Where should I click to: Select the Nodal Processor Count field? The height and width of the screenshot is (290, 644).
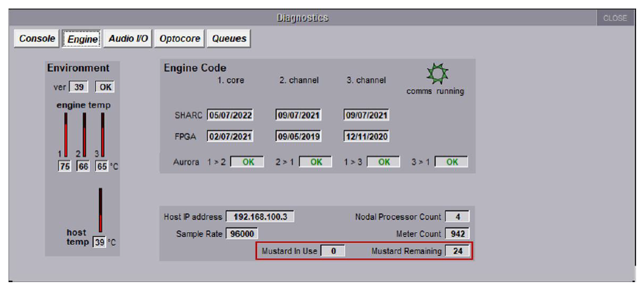[457, 217]
